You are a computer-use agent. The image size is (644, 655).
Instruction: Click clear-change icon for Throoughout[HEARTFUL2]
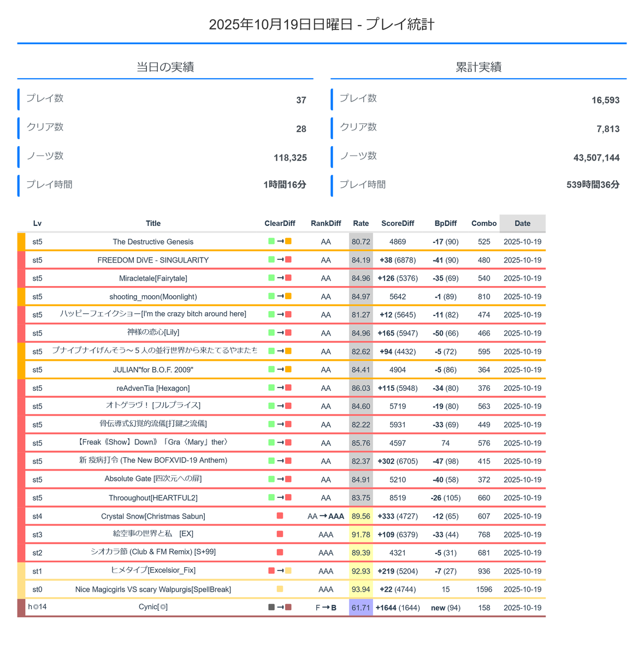280,498
